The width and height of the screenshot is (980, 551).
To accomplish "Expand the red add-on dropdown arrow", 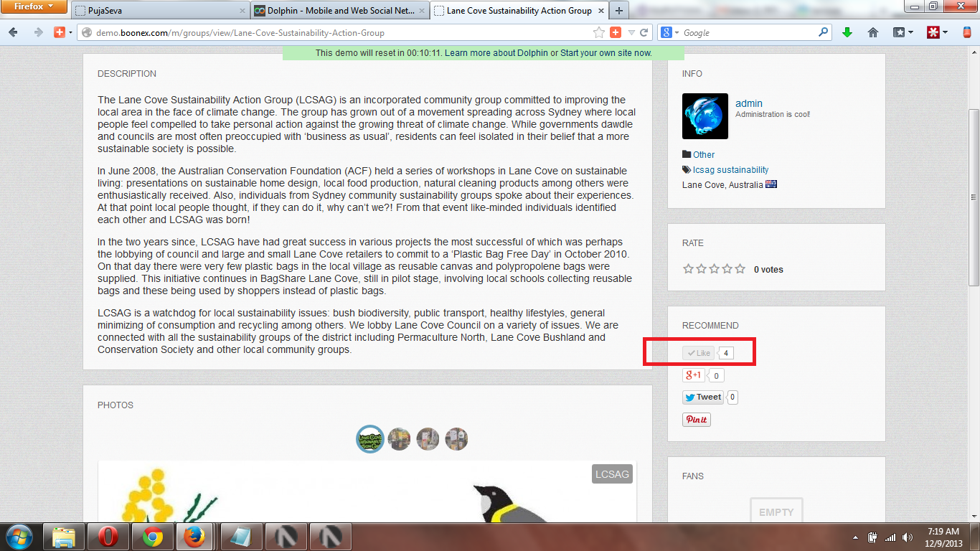I will coord(945,32).
